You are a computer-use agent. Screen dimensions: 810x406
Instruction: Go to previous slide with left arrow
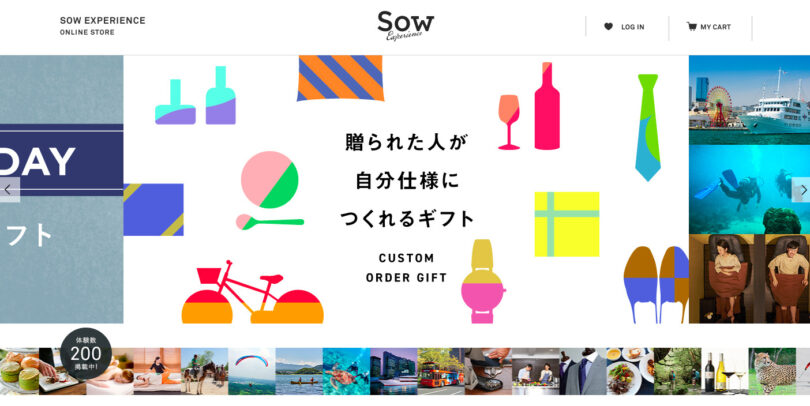tap(9, 190)
